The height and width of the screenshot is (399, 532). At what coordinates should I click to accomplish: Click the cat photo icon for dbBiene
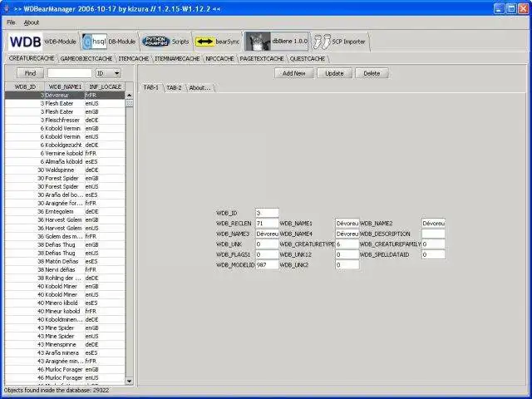pyautogui.click(x=258, y=42)
